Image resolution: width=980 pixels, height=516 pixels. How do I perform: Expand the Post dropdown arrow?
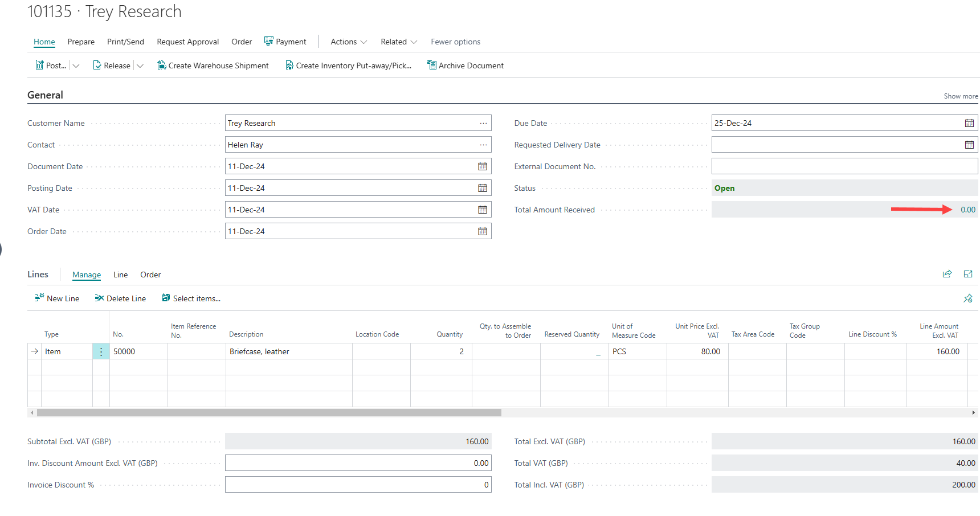click(76, 66)
